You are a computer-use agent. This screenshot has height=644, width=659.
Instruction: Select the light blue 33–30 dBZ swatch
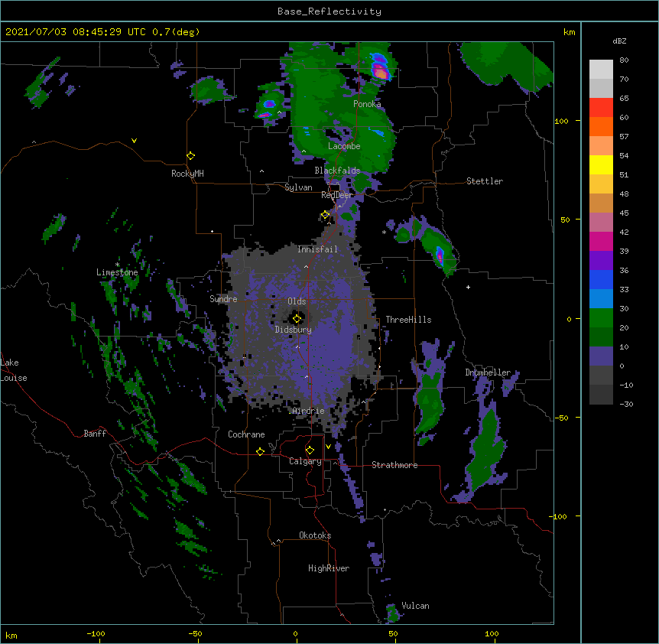(x=601, y=299)
